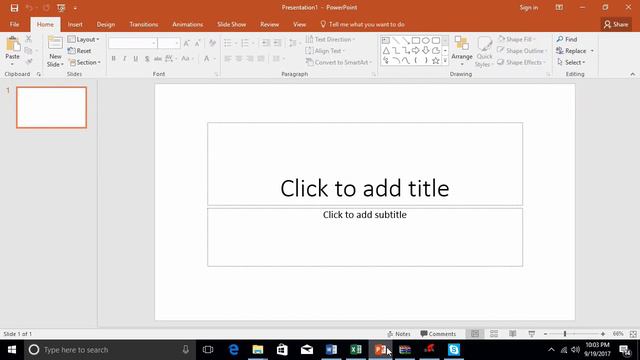Image resolution: width=640 pixels, height=360 pixels.
Task: Open the File tab
Action: pyautogui.click(x=14, y=24)
